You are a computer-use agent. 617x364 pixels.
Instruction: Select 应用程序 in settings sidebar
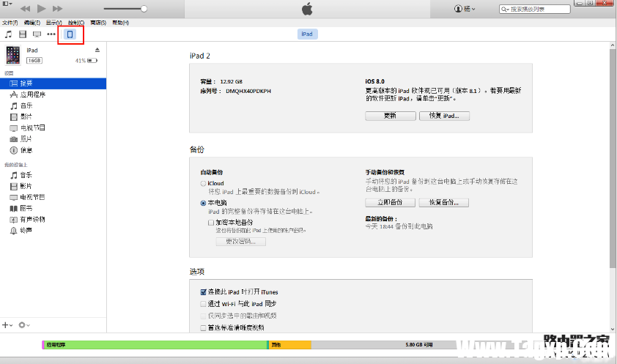[x=53, y=94]
